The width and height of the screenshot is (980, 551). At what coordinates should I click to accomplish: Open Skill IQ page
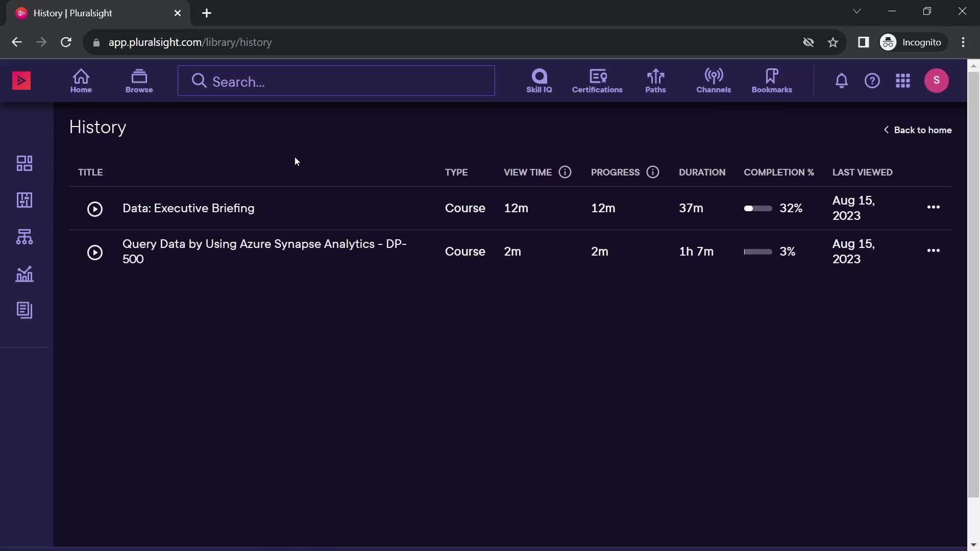coord(539,81)
